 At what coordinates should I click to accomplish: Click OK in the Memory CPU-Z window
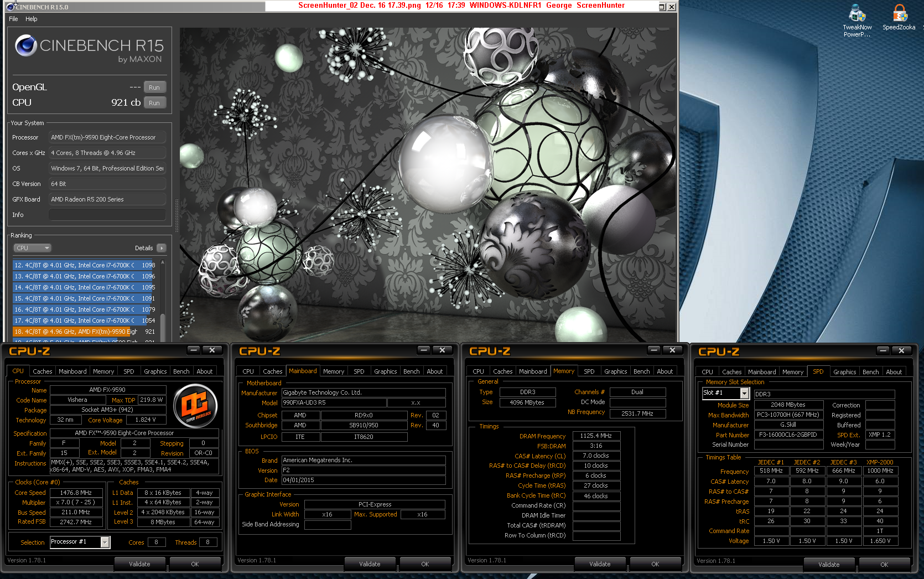655,564
